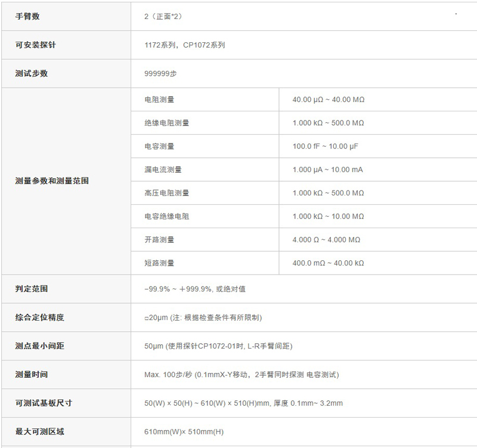The image size is (477, 448).
Task: Select the 100.0 fF ~ 10.00 µF range
Action: point(325,147)
